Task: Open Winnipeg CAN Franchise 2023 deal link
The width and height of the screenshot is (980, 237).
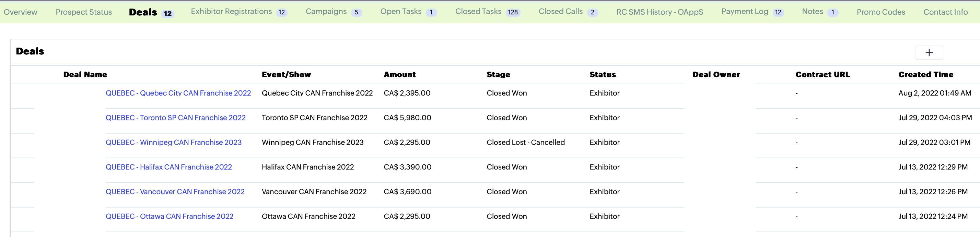Action: (x=174, y=142)
